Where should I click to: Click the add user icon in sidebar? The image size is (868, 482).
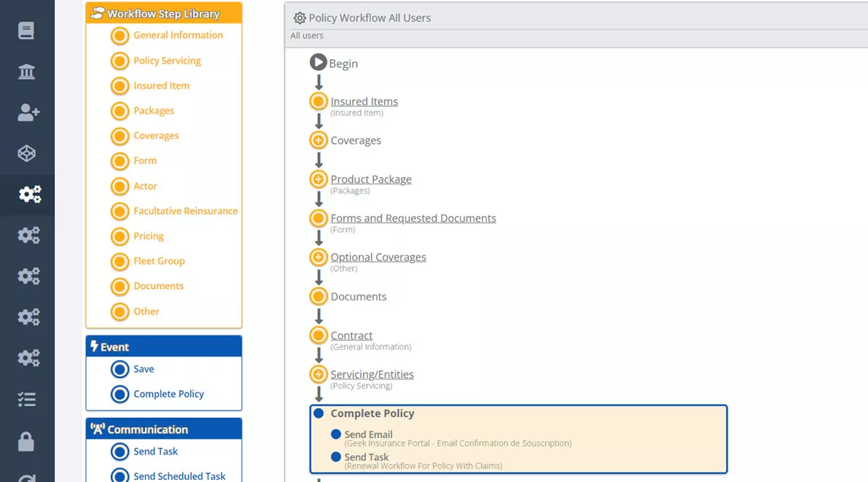point(28,112)
